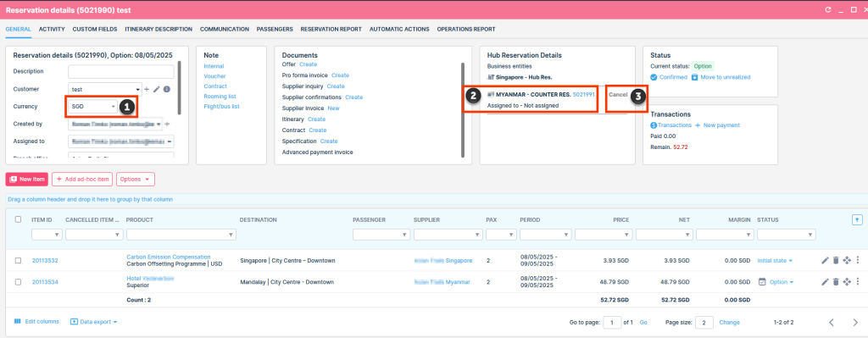Edit item 20113534 with the pencil icon
868x338 pixels.
825,282
